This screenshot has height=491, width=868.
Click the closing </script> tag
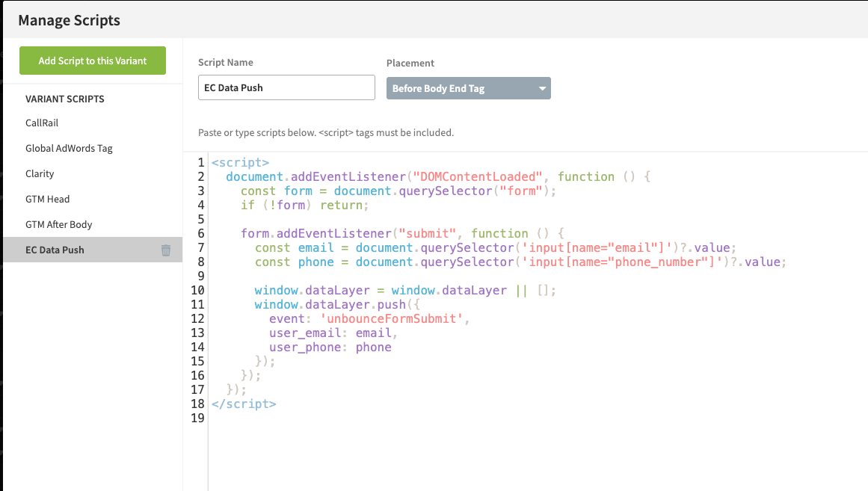[x=244, y=404]
